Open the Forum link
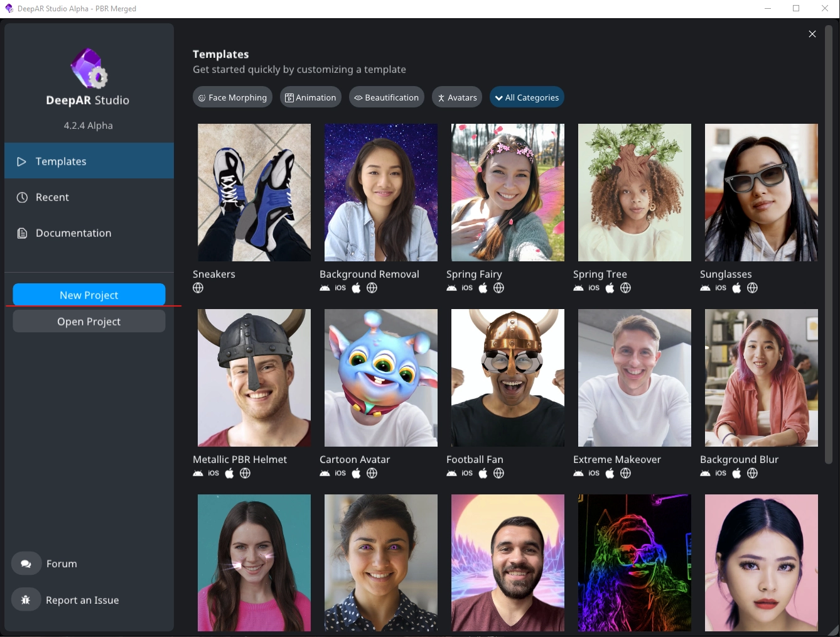The width and height of the screenshot is (840, 637). (62, 563)
